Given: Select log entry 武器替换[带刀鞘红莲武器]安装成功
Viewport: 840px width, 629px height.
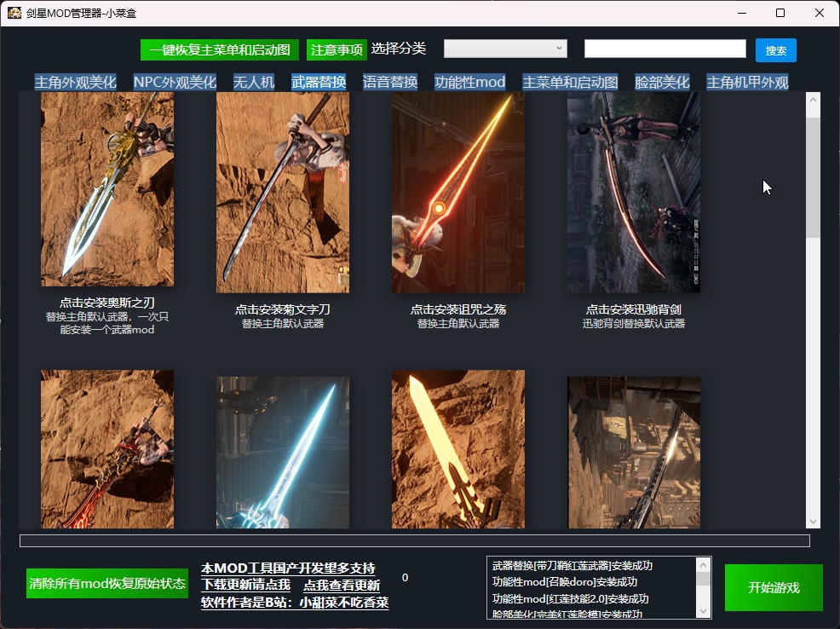Looking at the screenshot, I should pyautogui.click(x=572, y=566).
